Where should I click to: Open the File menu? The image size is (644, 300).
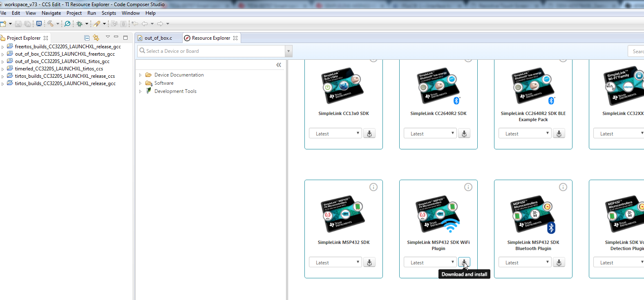coord(3,13)
